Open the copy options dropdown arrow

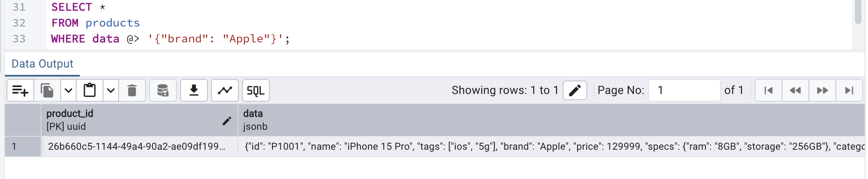click(x=68, y=90)
